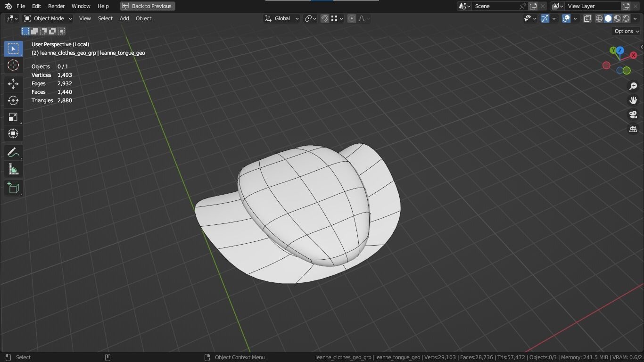This screenshot has height=362, width=644.
Task: Open the Edit menu
Action: [36, 6]
